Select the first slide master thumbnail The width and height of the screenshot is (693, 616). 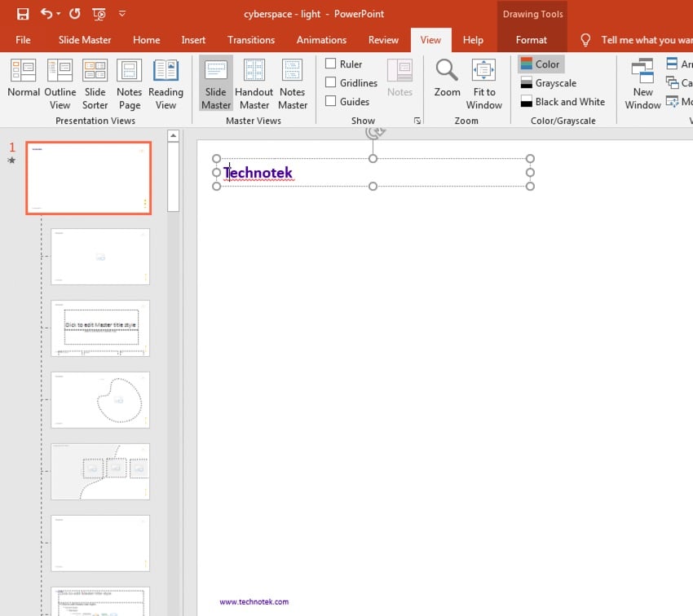point(88,178)
